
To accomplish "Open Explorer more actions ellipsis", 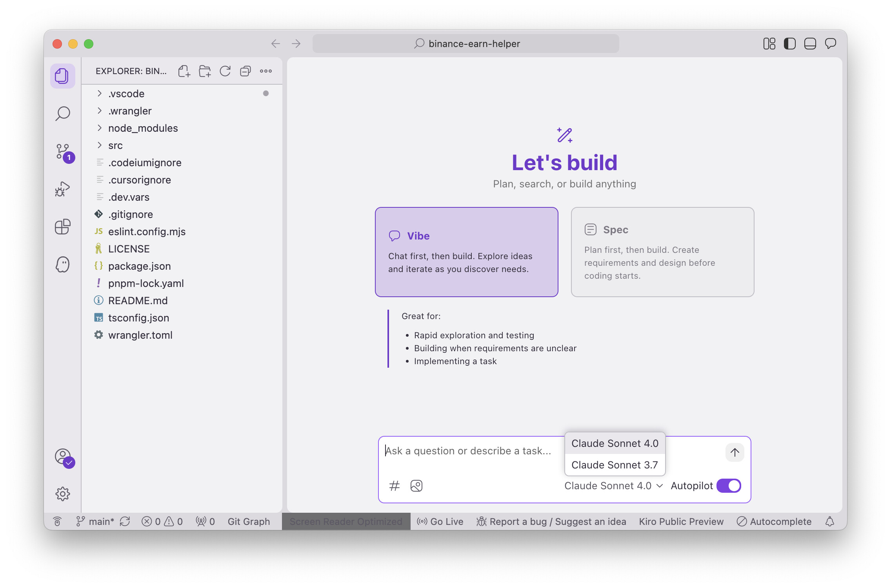I will pyautogui.click(x=266, y=71).
